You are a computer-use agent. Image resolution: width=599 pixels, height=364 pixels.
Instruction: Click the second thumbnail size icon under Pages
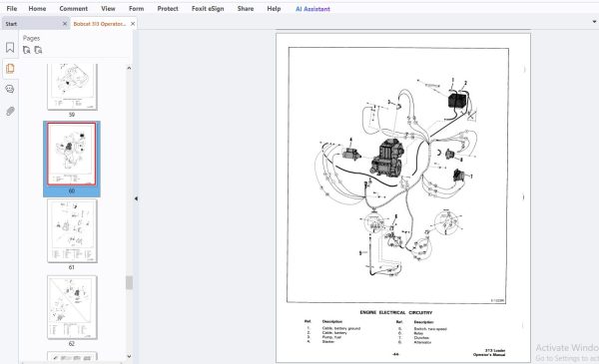pyautogui.click(x=38, y=50)
